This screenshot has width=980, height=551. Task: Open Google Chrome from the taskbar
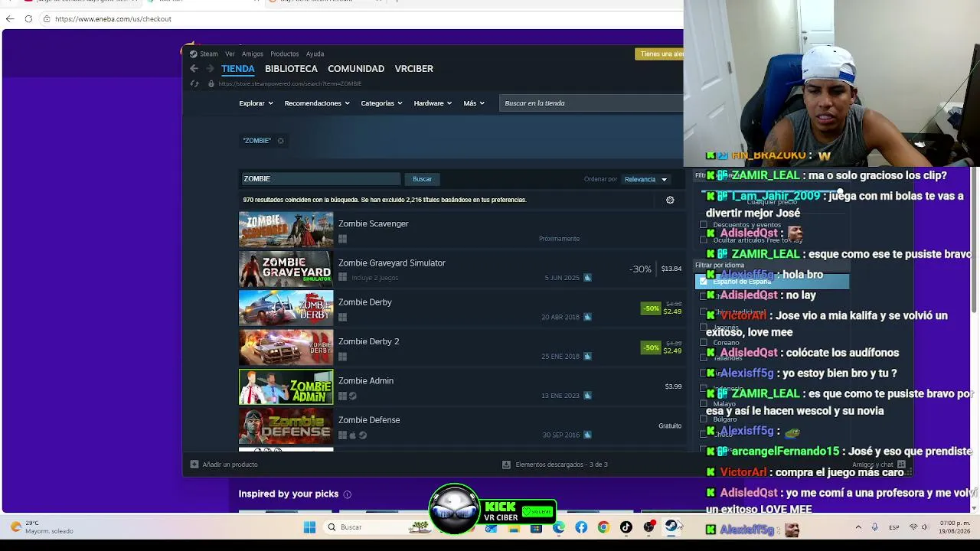point(603,527)
